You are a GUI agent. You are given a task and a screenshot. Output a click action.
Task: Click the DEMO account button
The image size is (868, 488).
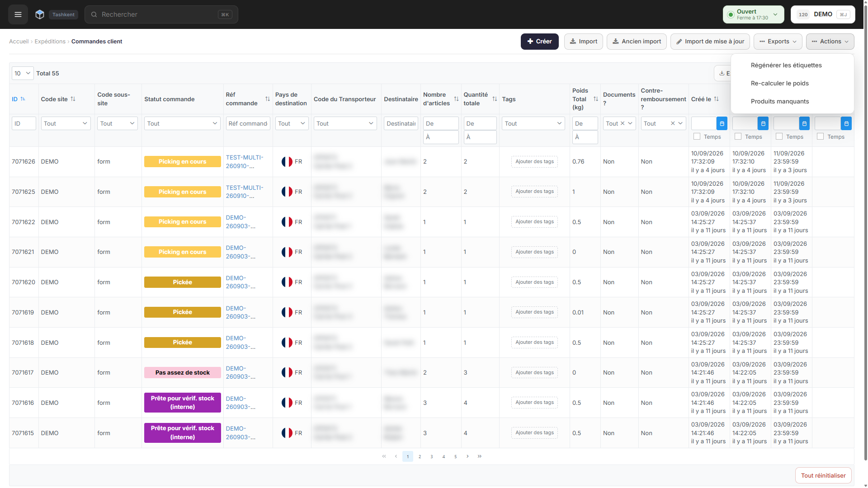pyautogui.click(x=823, y=14)
